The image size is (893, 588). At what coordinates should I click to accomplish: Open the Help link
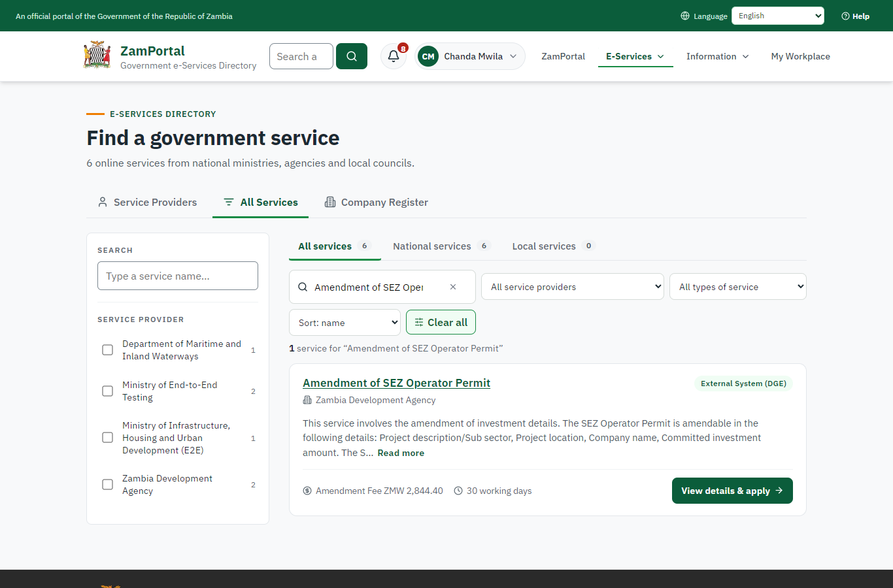click(x=856, y=16)
